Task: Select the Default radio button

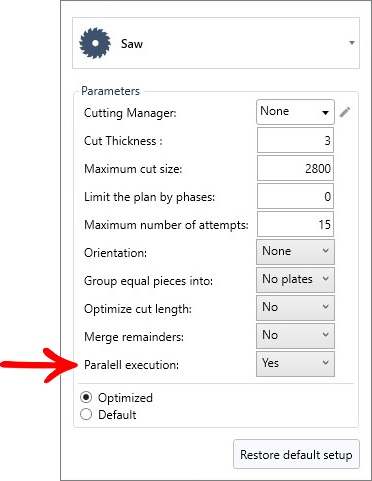Action: (x=86, y=414)
